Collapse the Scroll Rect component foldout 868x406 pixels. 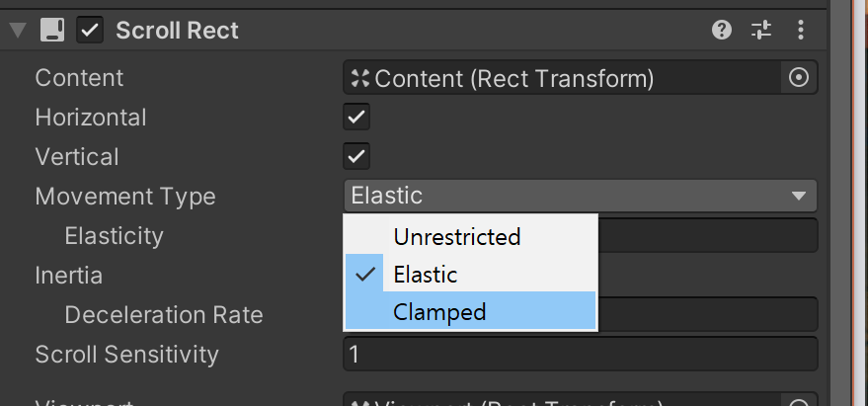(x=17, y=31)
